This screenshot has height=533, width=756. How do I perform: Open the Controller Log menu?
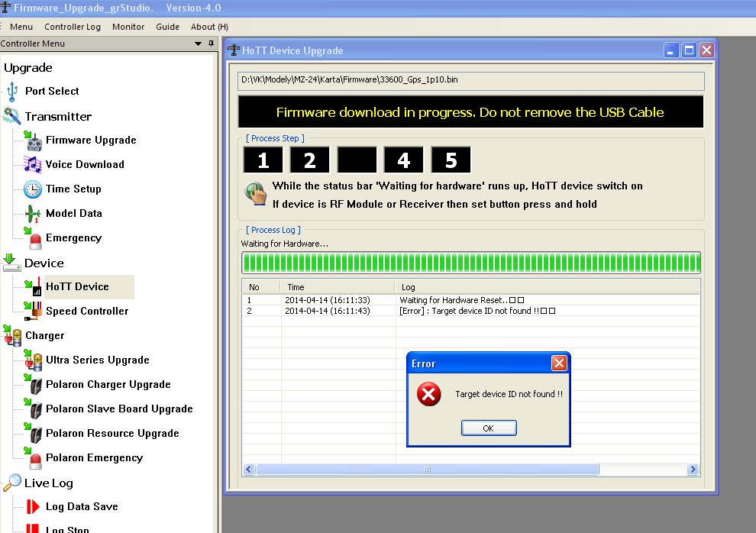coord(73,27)
